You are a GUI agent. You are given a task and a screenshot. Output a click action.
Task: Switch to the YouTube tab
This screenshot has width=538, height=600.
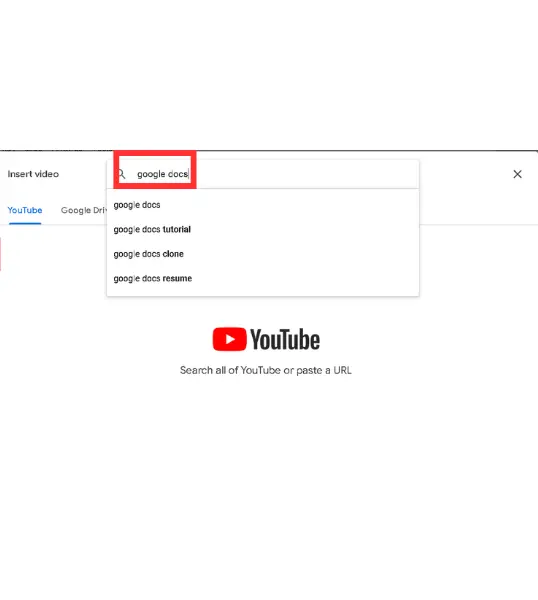25,210
